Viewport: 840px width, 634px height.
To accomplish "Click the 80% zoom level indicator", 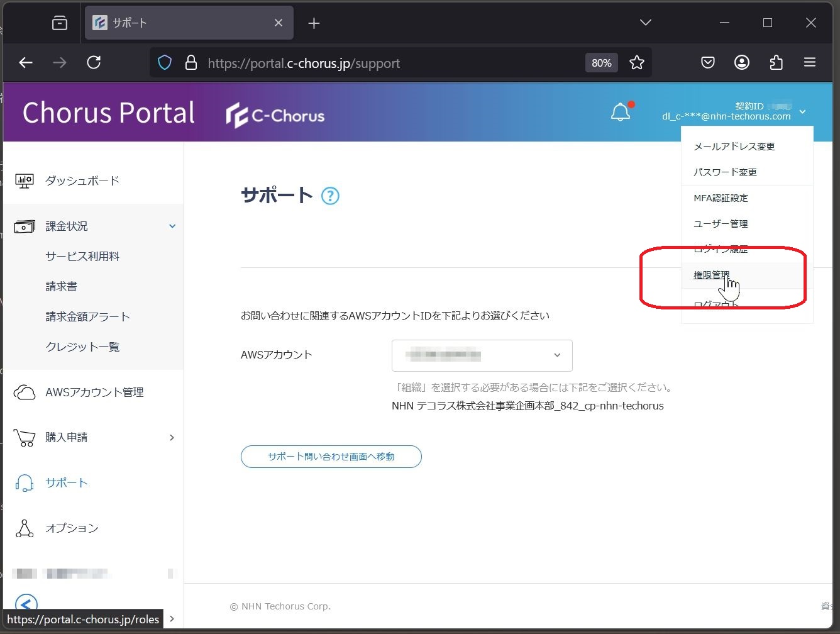I will 602,63.
